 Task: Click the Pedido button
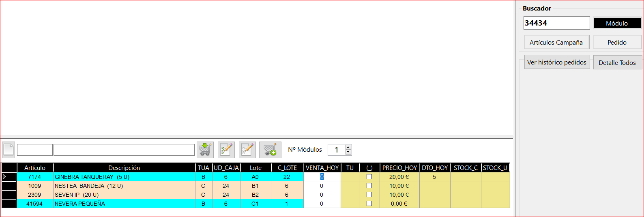pos(617,42)
